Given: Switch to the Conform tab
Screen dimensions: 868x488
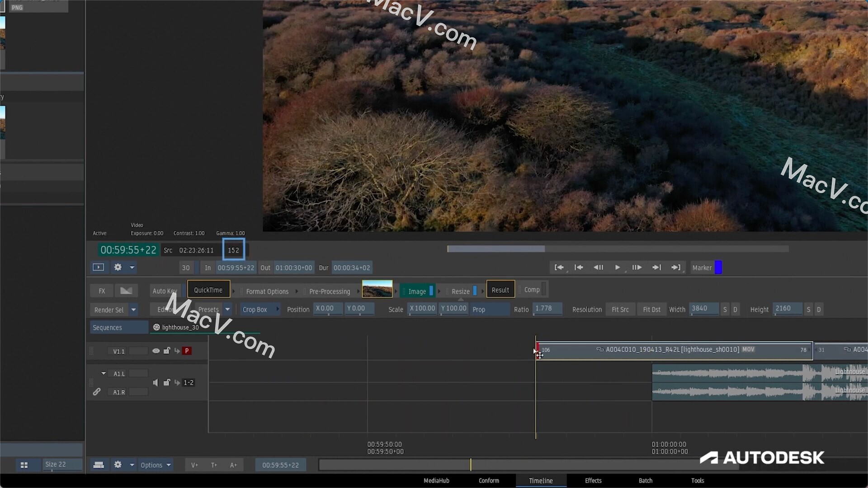Looking at the screenshot, I should click(x=489, y=480).
